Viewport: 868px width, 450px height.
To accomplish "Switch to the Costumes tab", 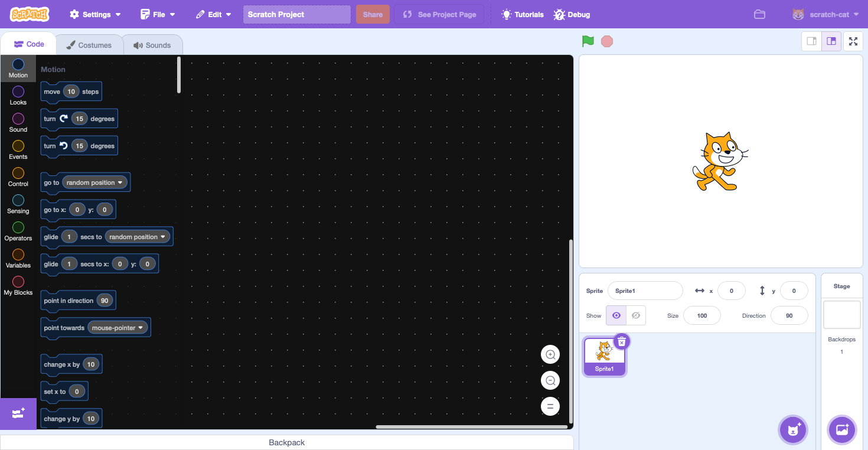I will pos(89,44).
